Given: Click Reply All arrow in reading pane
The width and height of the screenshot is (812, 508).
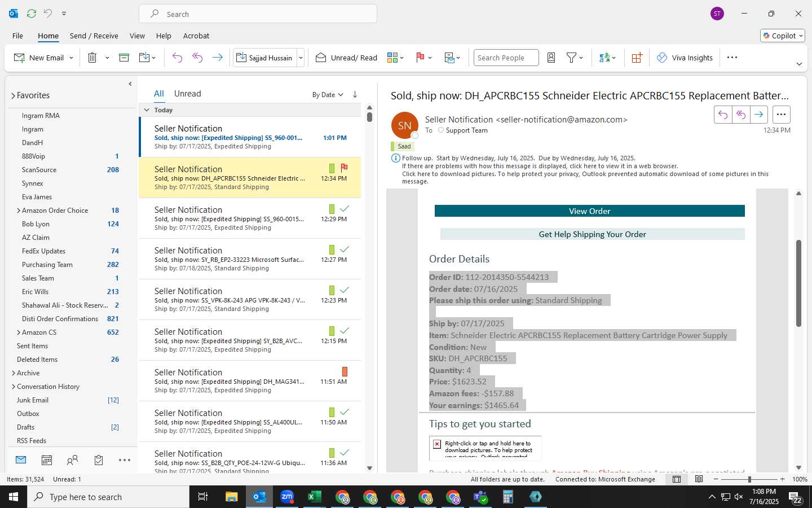Looking at the screenshot, I should coord(741,115).
